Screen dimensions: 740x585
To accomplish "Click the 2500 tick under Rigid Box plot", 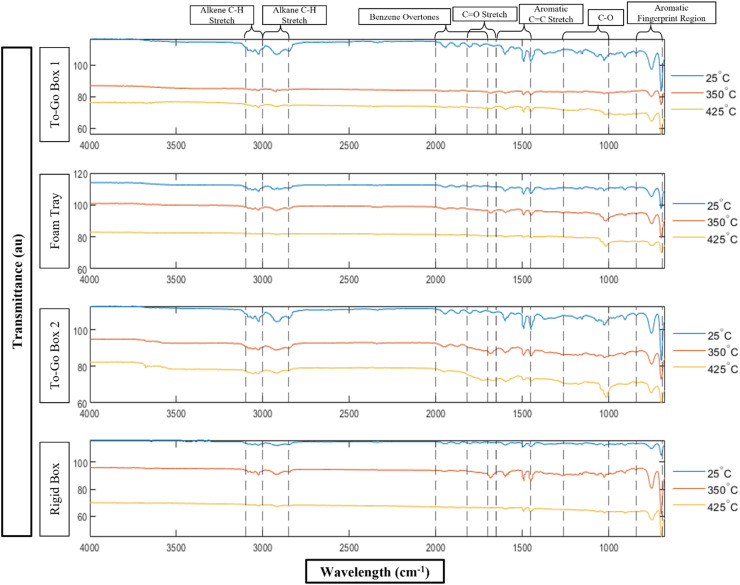I will [349, 547].
